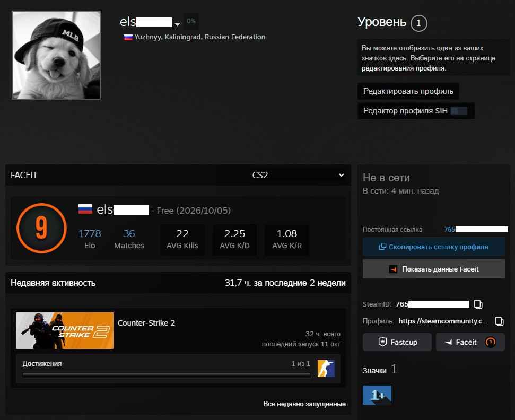
Task: Click the 1.08 AVG K/R stat box
Action: [287, 239]
